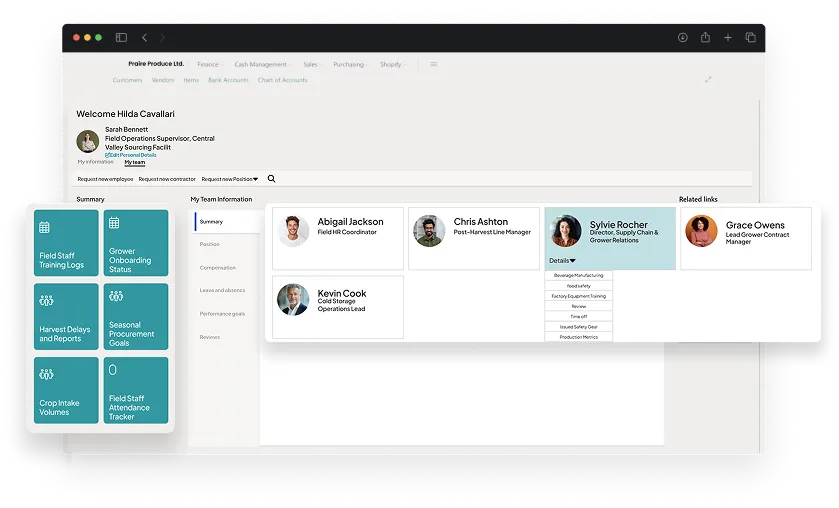Click the browser back arrow
Screen dimensions: 839x508
(x=144, y=37)
